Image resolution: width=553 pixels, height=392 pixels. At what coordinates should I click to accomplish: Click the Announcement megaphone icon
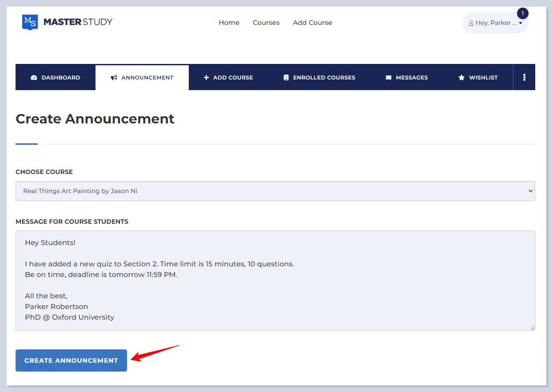(x=114, y=78)
